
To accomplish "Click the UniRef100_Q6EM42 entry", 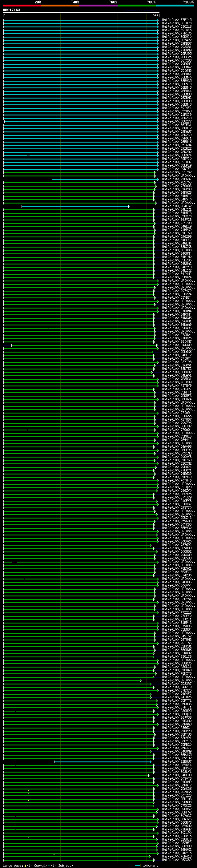I will point(177,67).
